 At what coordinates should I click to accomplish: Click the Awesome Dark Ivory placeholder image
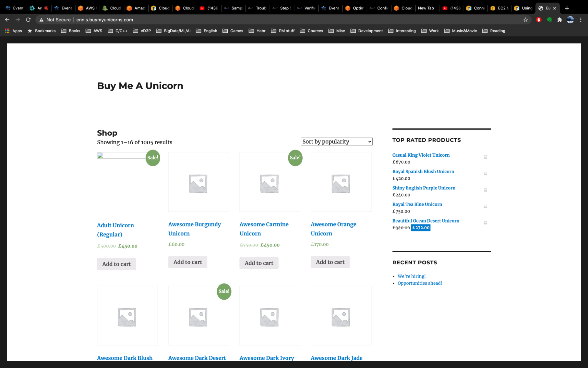click(270, 315)
